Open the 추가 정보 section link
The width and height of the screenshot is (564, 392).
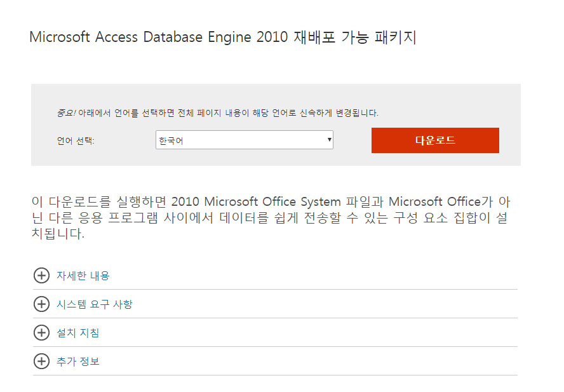(x=77, y=361)
